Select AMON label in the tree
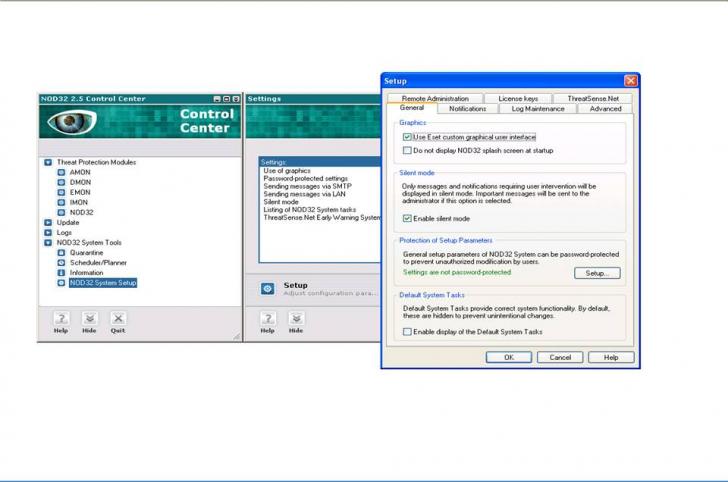Screen dimensions: 728x482 80,172
